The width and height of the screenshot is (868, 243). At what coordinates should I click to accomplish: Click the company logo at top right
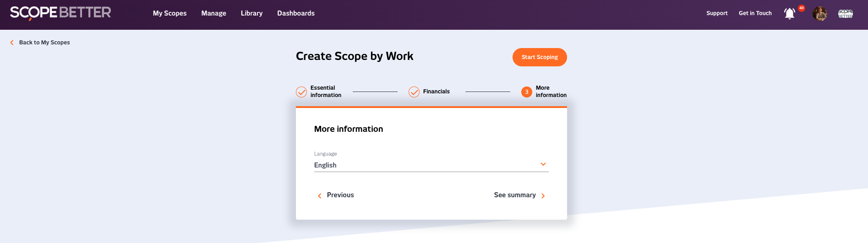pyautogui.click(x=845, y=14)
